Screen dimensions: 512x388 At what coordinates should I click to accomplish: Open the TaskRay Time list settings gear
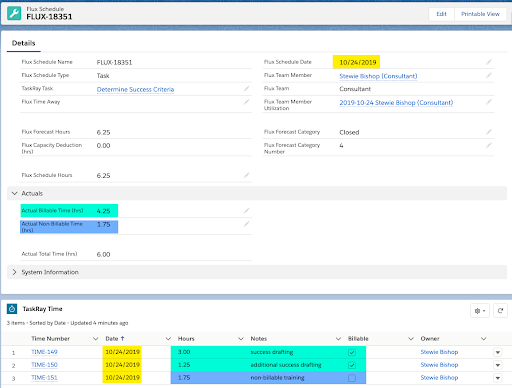point(480,311)
